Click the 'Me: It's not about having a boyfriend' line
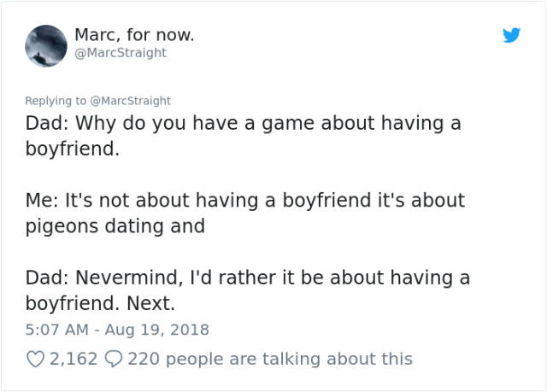547x392 pixels. tap(245, 201)
